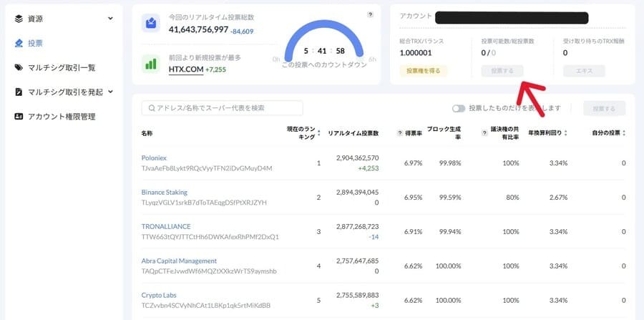Open the HTX.COM link
Screen dimensions: 644x320
(186, 70)
